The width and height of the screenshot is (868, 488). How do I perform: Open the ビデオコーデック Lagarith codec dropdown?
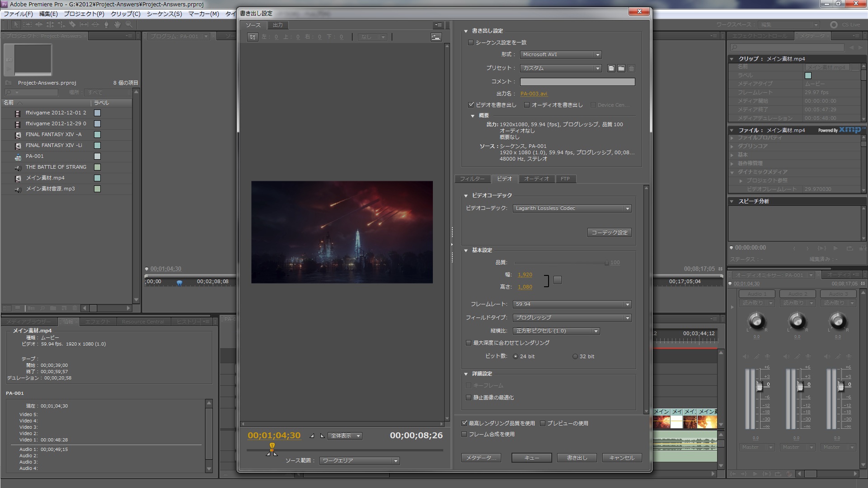[572, 208]
